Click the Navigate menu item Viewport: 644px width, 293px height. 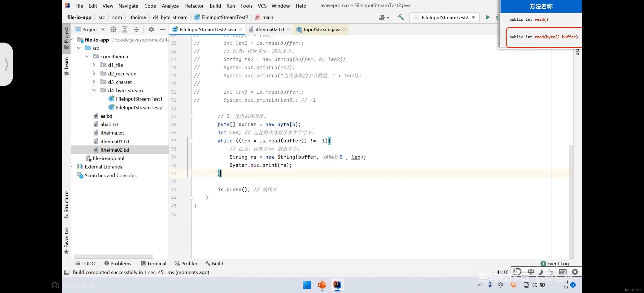tap(128, 5)
